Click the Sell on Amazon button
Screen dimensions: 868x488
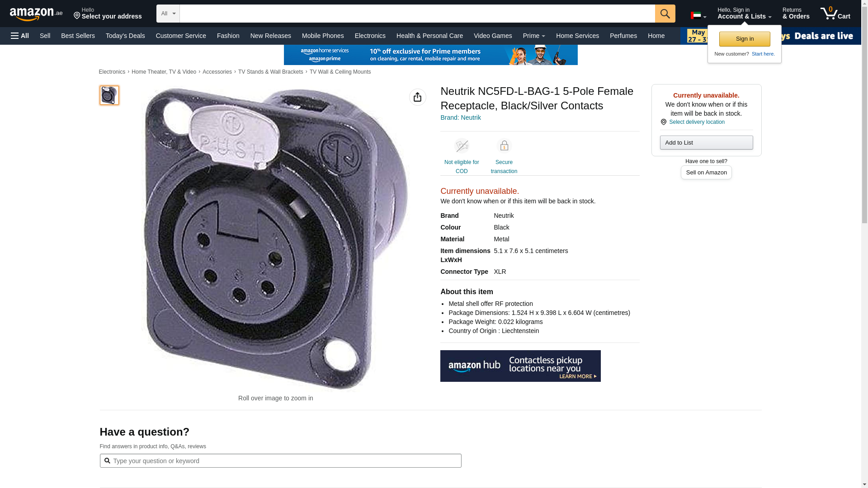[706, 173]
